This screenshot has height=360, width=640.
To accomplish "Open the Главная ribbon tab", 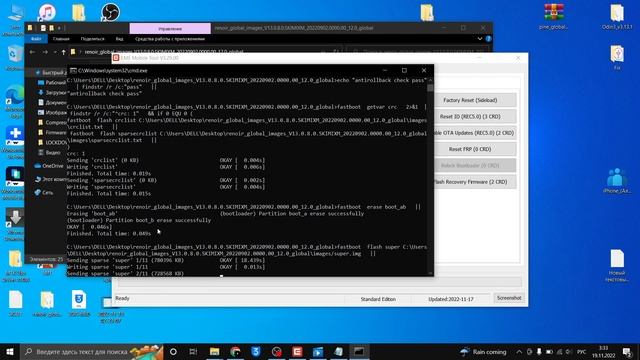I will (x=61, y=39).
